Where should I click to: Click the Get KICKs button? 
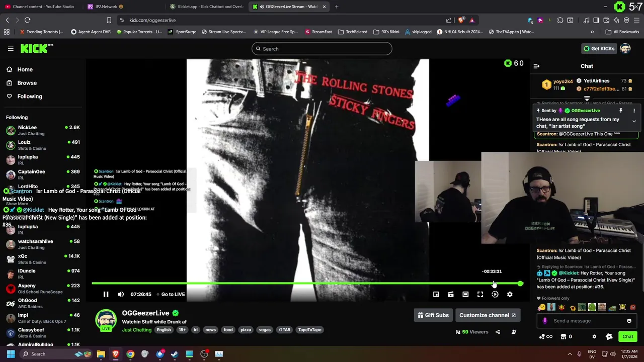click(599, 49)
